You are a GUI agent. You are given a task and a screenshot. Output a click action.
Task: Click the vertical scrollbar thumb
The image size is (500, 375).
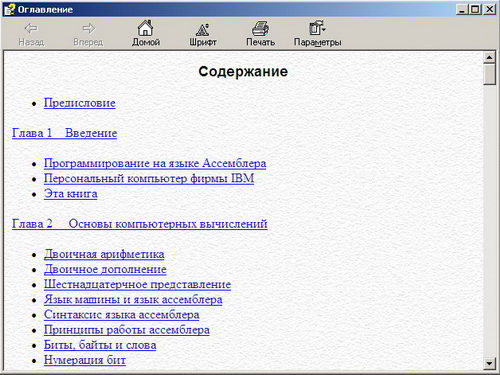pos(489,74)
